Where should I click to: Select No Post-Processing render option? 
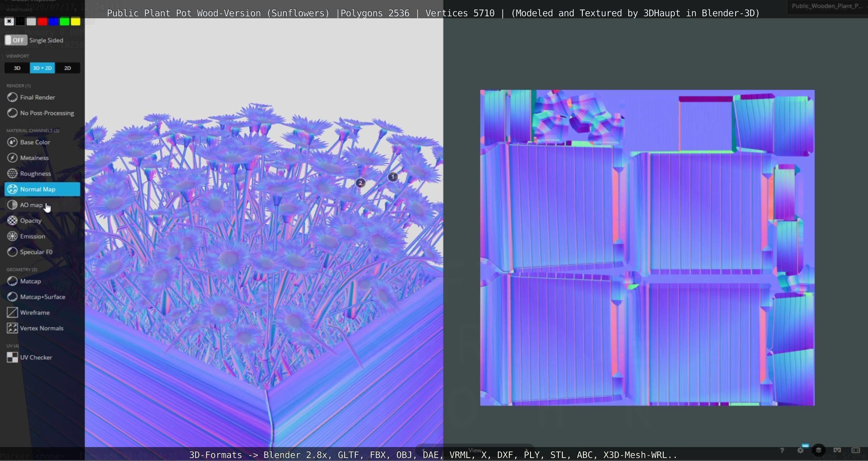click(47, 113)
